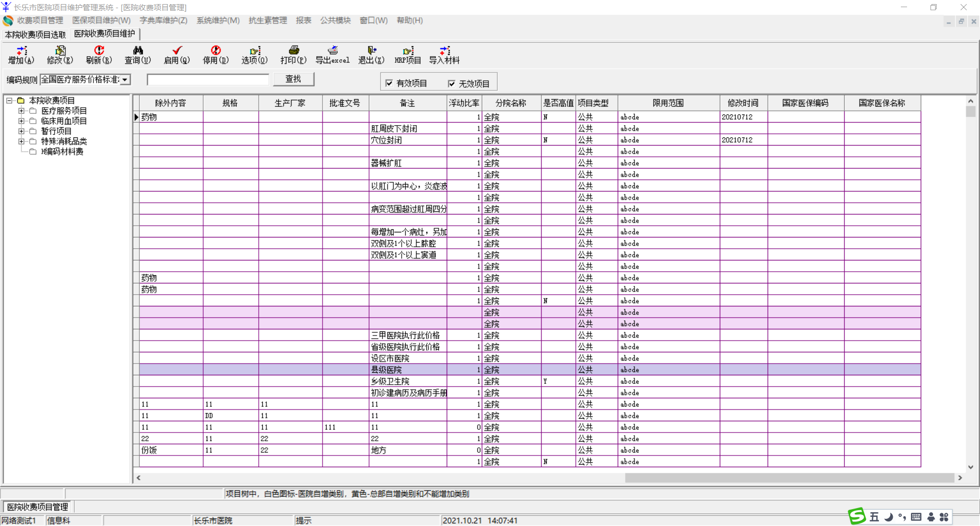This screenshot has height=526, width=980.
Task: Click the 查找 search button
Action: (293, 79)
